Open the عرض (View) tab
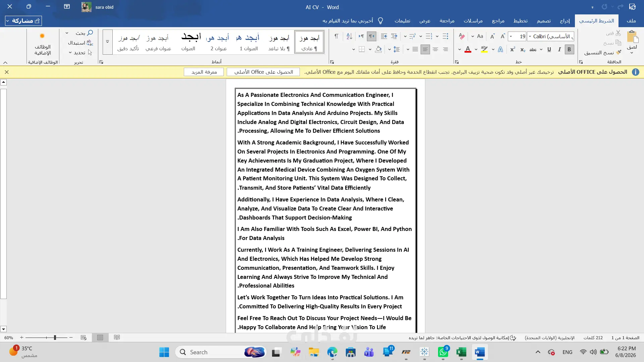Image resolution: width=644 pixels, height=362 pixels. (425, 21)
